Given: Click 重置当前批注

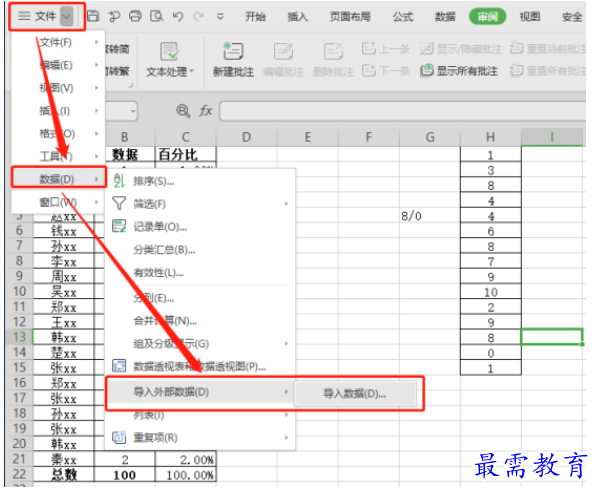Looking at the screenshot, I should pyautogui.click(x=547, y=49).
